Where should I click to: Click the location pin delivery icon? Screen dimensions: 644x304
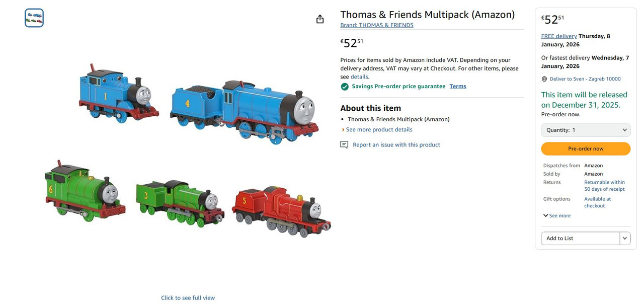[544, 79]
